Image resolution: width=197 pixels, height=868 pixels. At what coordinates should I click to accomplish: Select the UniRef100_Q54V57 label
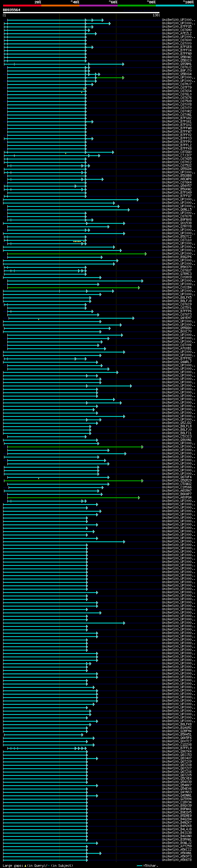pyautogui.click(x=177, y=186)
